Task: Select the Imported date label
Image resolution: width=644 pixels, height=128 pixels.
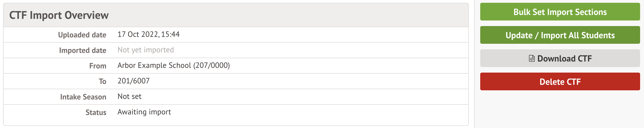Action: pyautogui.click(x=83, y=50)
